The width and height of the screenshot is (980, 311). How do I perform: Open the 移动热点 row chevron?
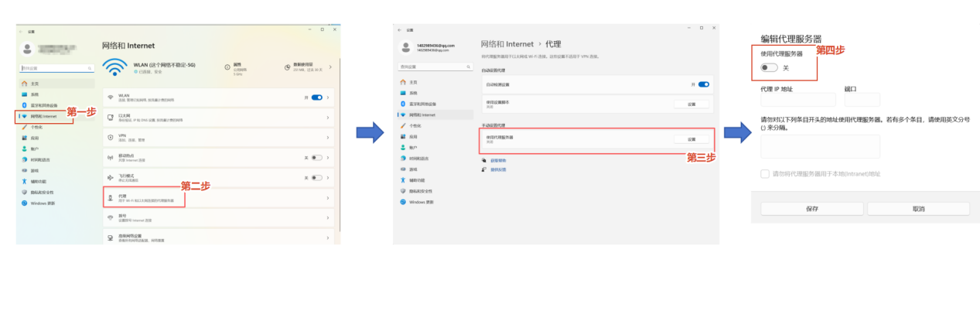[328, 157]
